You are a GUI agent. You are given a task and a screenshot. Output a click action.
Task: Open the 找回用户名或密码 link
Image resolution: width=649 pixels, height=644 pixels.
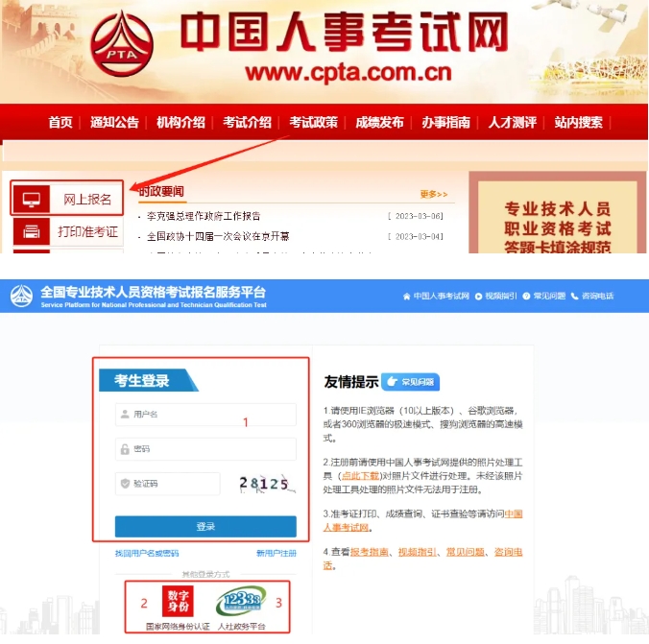147,553
